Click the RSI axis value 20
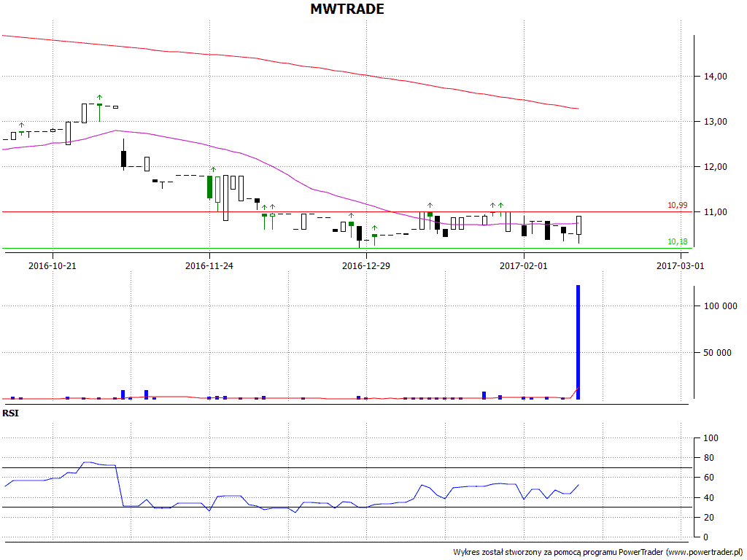The height and width of the screenshot is (560, 747). pos(710,518)
